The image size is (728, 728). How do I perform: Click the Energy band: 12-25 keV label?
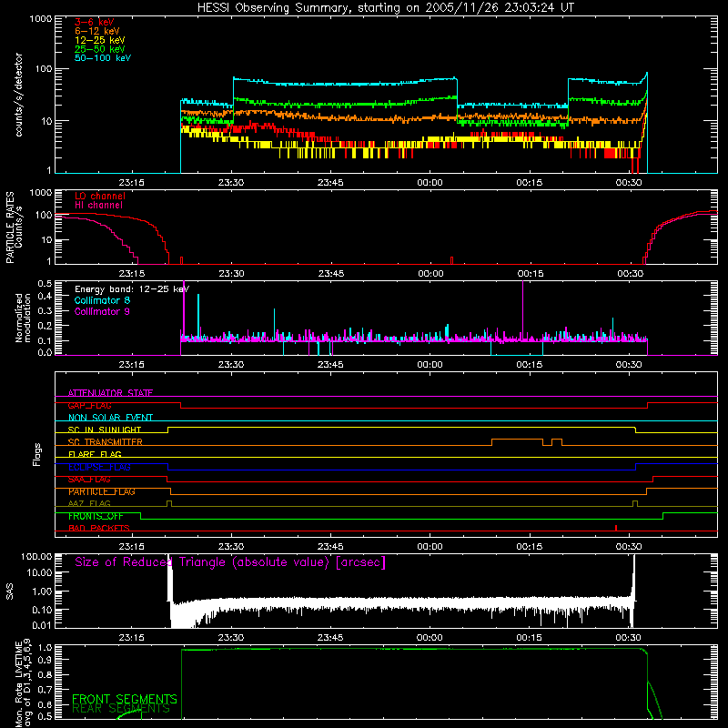[x=132, y=289]
